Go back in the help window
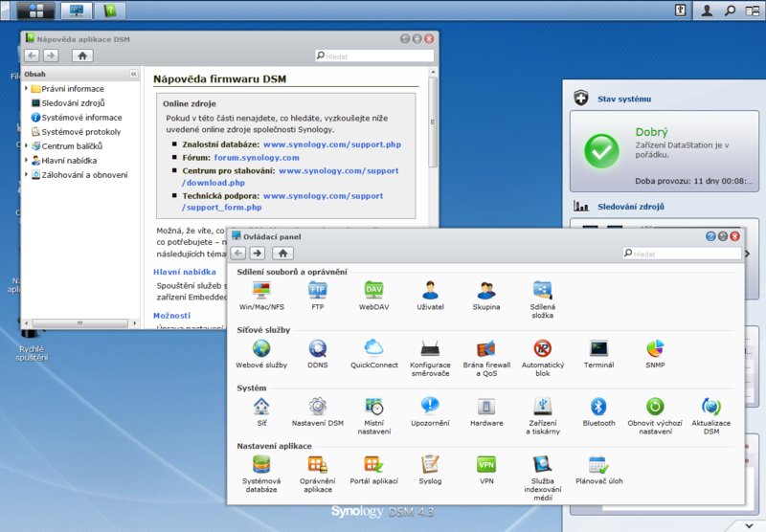Viewport: 766px width, 532px height. pos(32,55)
